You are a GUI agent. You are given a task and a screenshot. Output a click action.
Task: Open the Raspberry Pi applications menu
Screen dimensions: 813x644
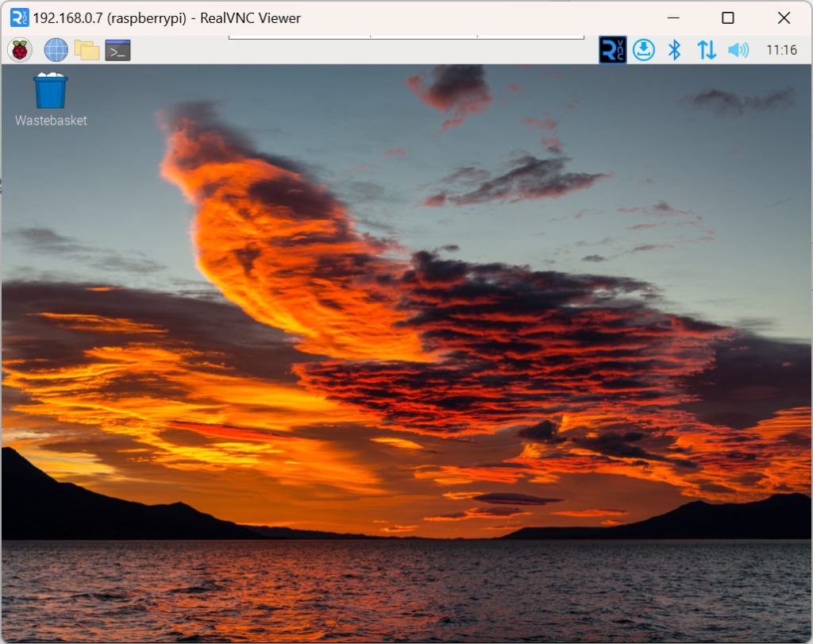pyautogui.click(x=20, y=50)
